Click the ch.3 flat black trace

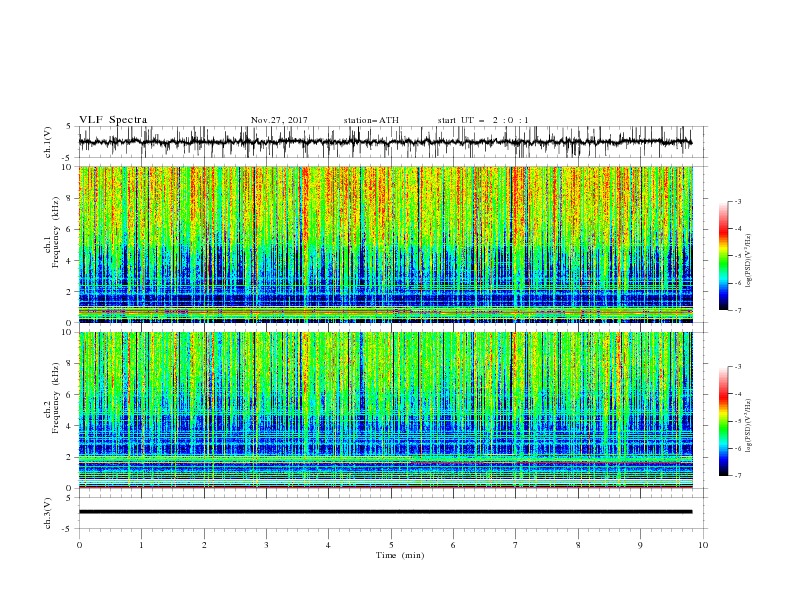[385, 512]
